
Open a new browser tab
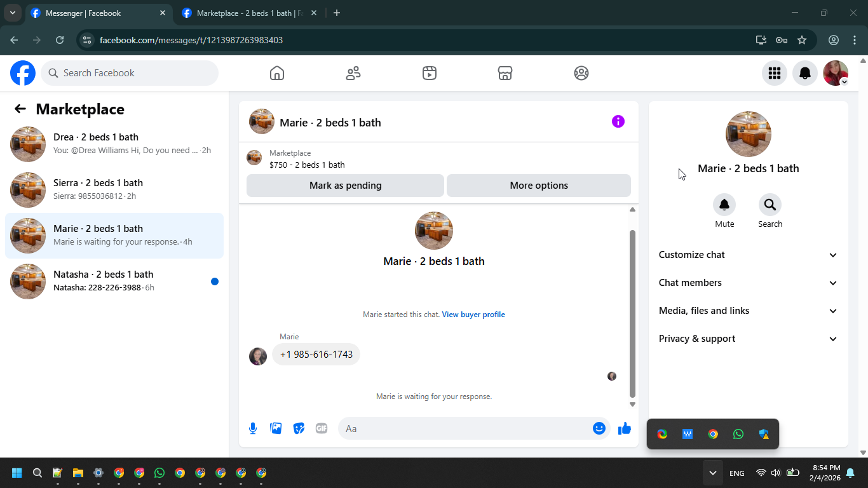[337, 13]
